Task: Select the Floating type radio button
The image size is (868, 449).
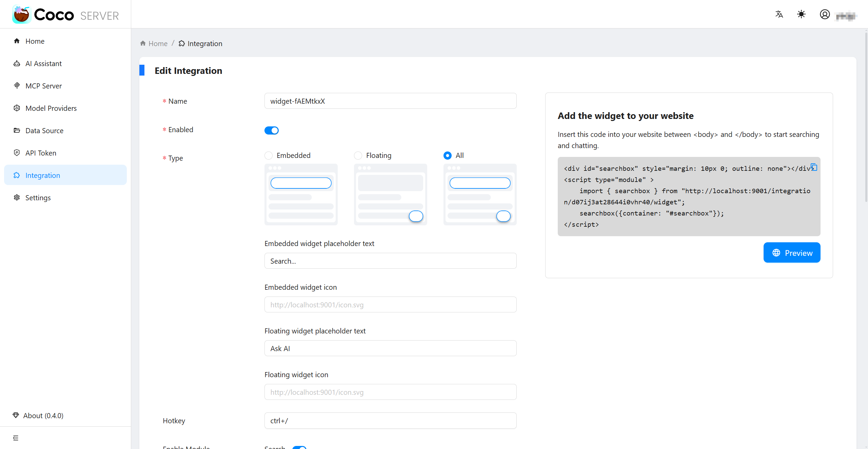Action: point(358,156)
